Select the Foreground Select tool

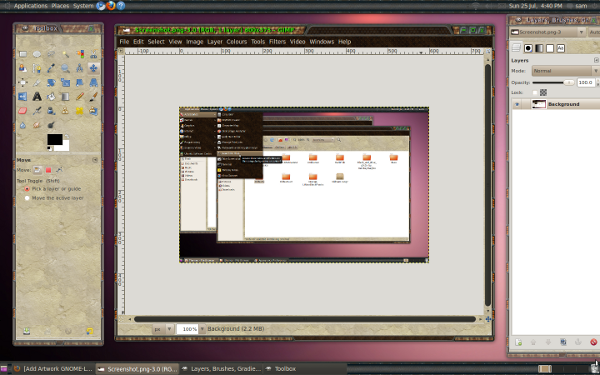point(23,68)
